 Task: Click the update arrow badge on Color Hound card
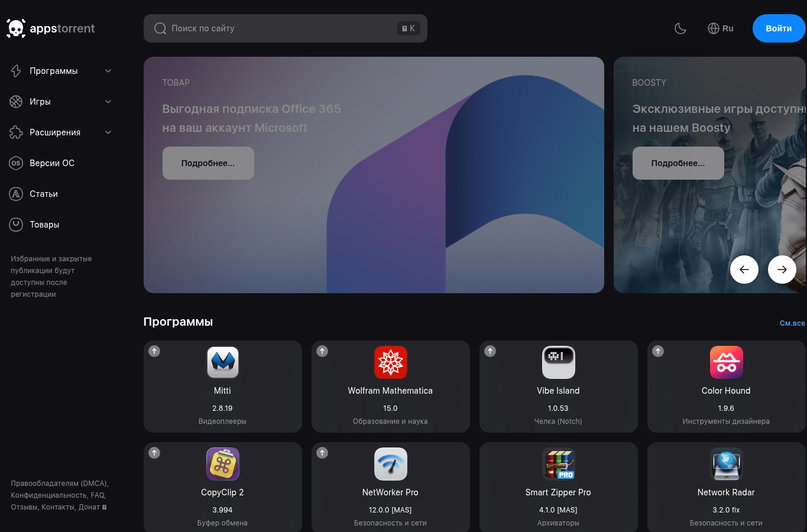point(658,351)
